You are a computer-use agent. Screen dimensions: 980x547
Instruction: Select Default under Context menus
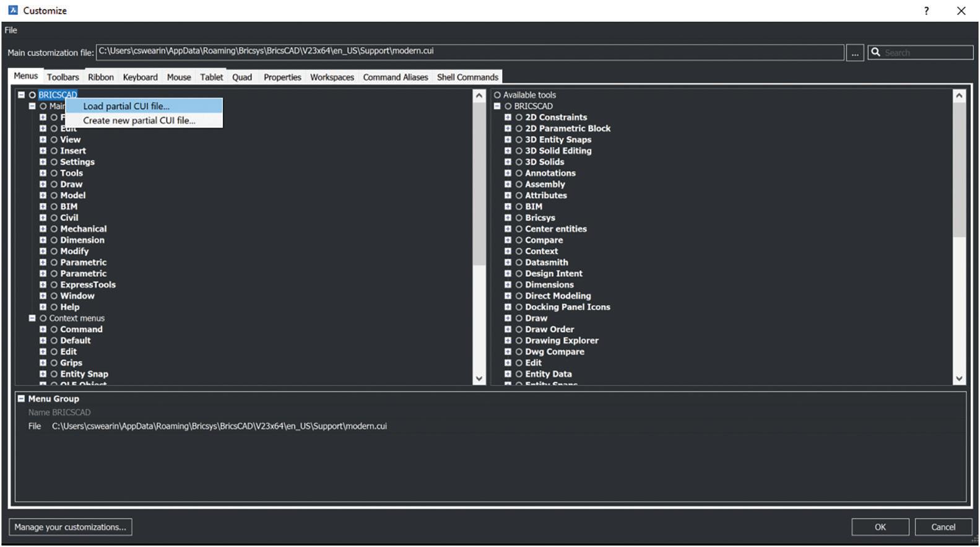tap(76, 340)
